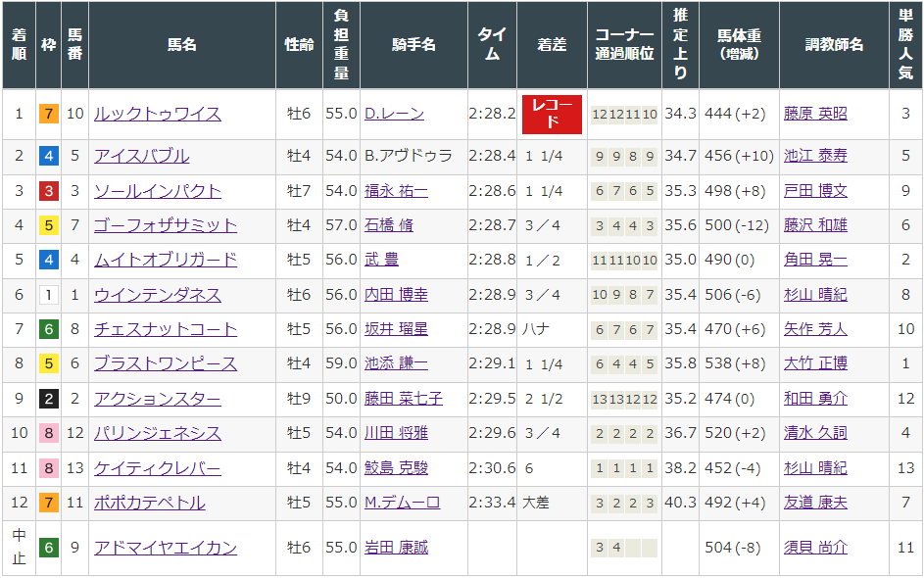Open horse link ソールインパクト
Screen dimensions: 924x578
click(x=158, y=191)
